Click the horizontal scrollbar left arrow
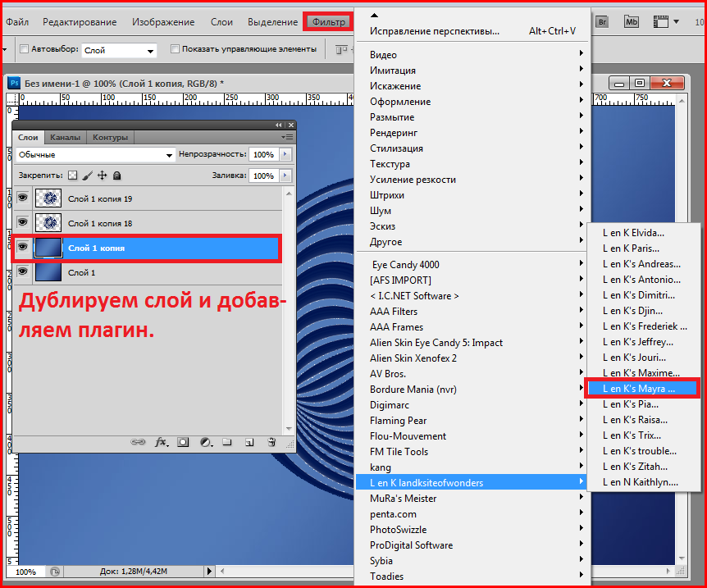Image resolution: width=707 pixels, height=588 pixels. coord(222,572)
